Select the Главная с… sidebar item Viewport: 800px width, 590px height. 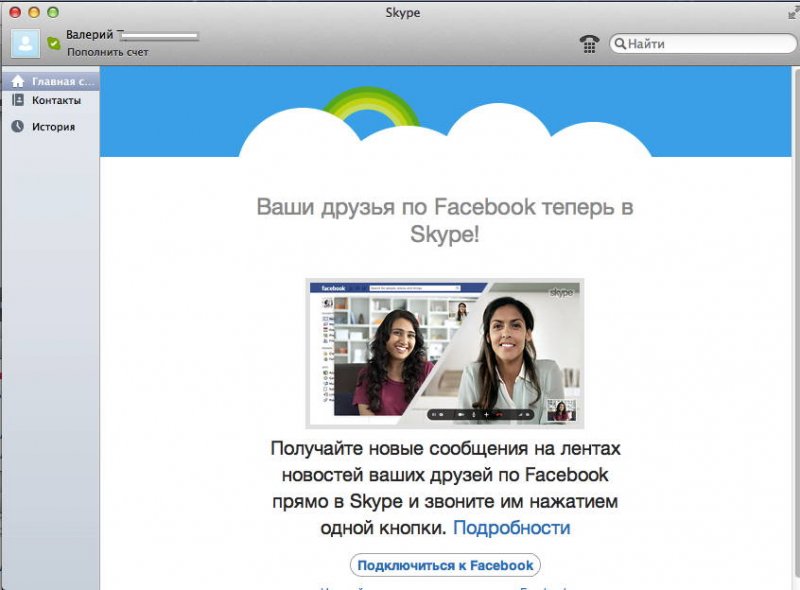click(x=50, y=81)
